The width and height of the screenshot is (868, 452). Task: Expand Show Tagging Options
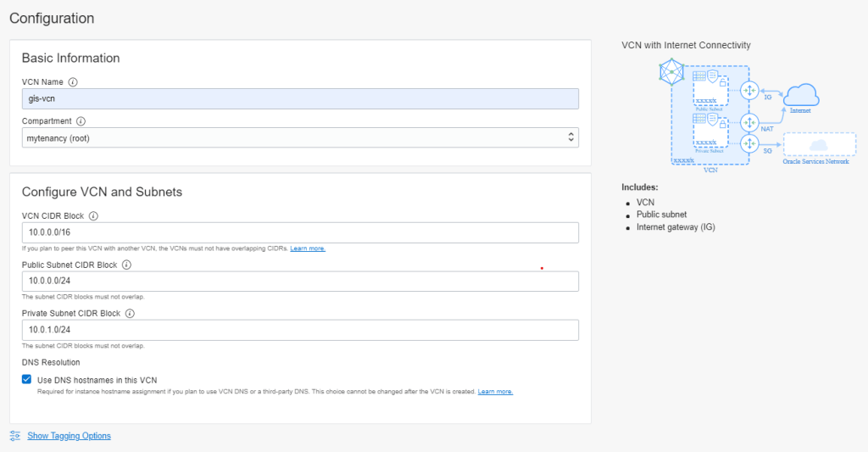(69, 436)
